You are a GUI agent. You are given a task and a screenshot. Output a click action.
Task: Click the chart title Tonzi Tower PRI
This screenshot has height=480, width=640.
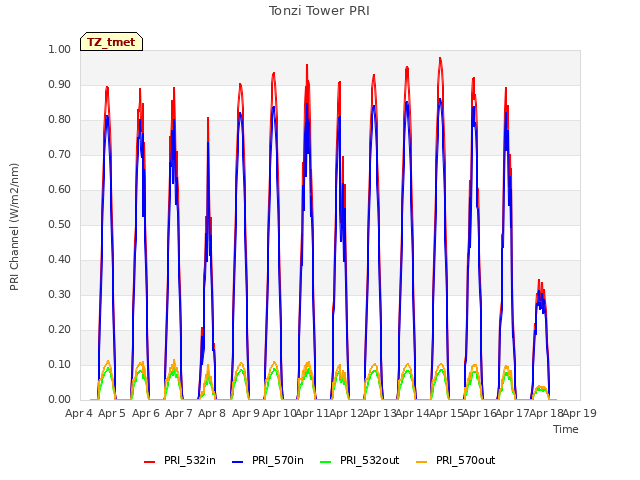click(x=319, y=11)
